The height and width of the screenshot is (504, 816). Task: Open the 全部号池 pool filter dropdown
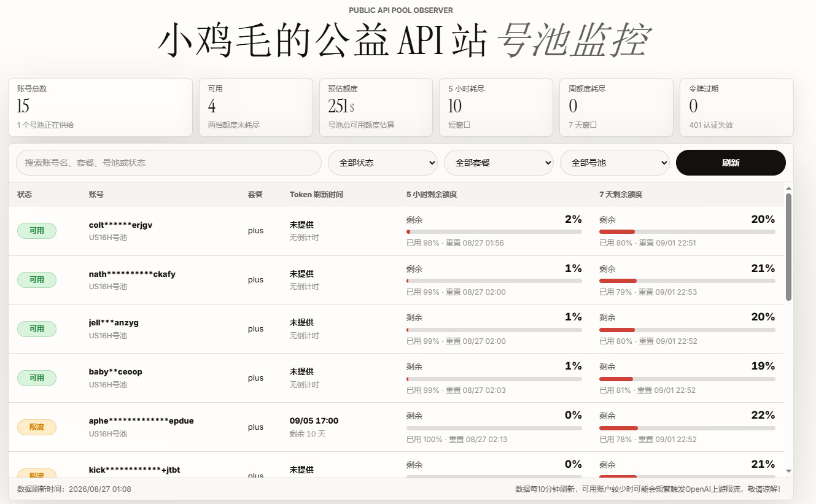coord(615,163)
